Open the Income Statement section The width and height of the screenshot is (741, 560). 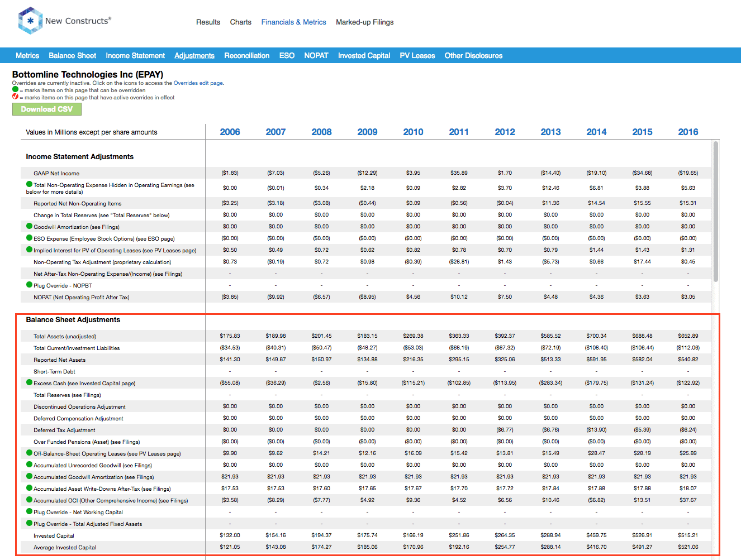point(135,56)
